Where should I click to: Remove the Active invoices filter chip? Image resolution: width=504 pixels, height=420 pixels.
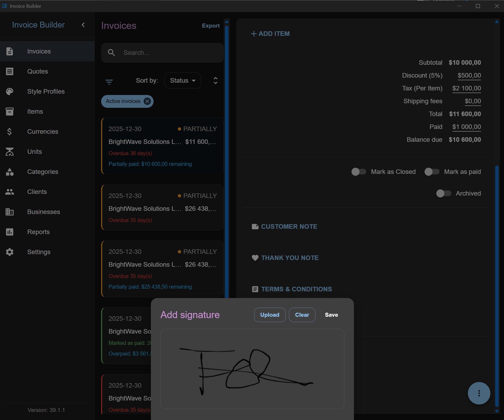(147, 101)
